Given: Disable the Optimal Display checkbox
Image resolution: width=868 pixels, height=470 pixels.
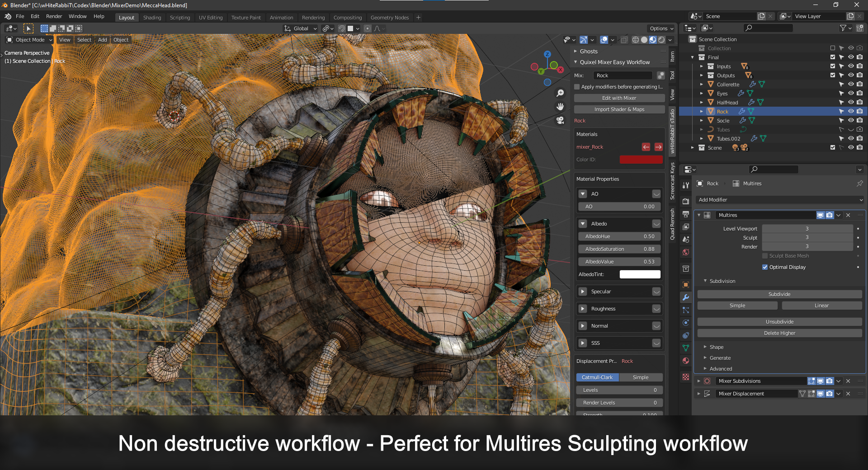Looking at the screenshot, I should (764, 267).
